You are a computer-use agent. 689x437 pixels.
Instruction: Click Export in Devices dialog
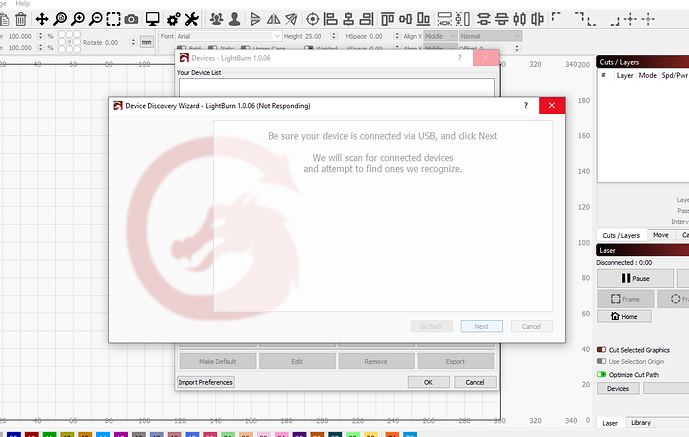(x=456, y=361)
